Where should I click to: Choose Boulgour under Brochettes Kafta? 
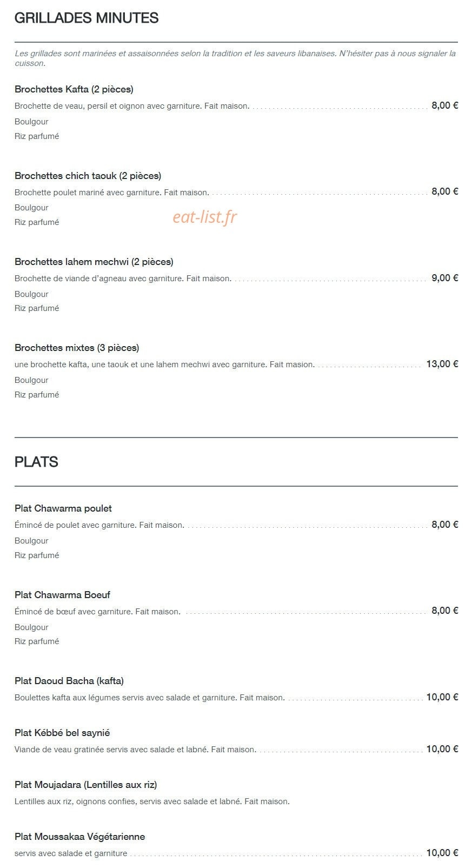tap(31, 122)
